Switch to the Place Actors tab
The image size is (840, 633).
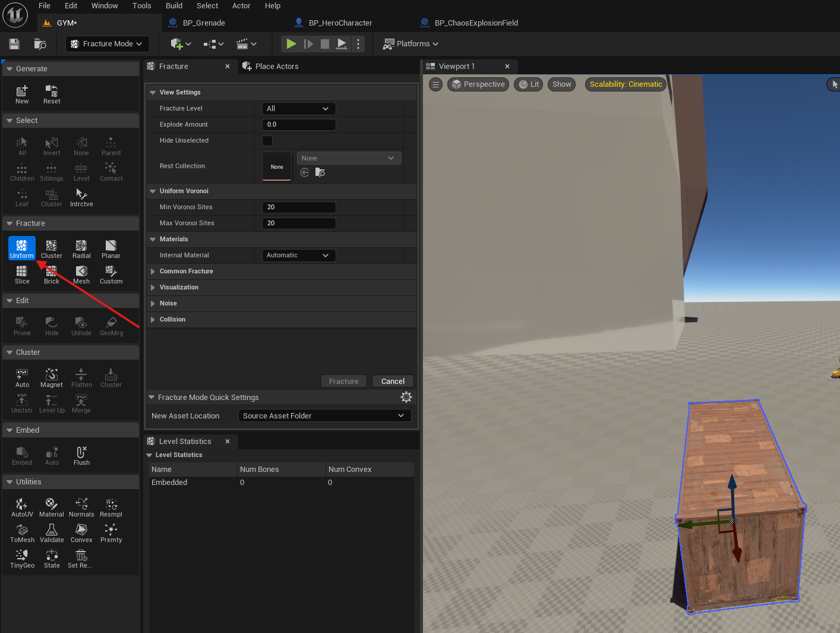[x=277, y=67]
